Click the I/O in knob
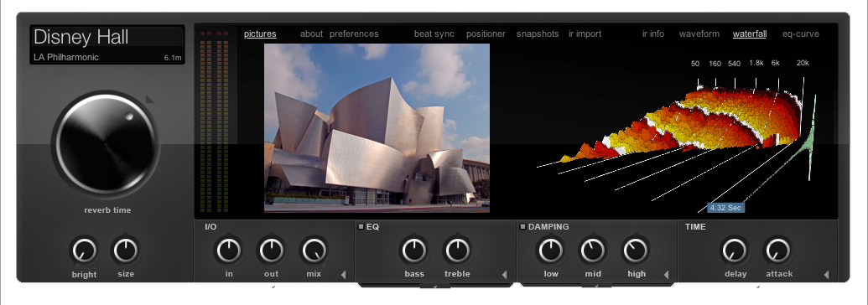 [229, 251]
